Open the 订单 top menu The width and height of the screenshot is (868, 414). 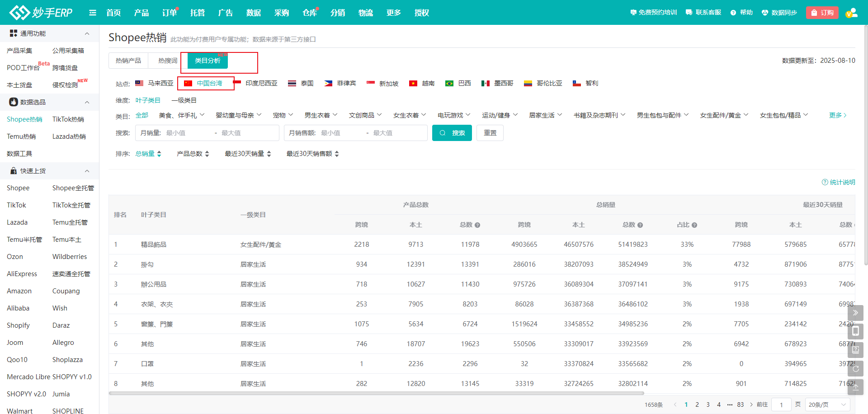click(x=170, y=13)
